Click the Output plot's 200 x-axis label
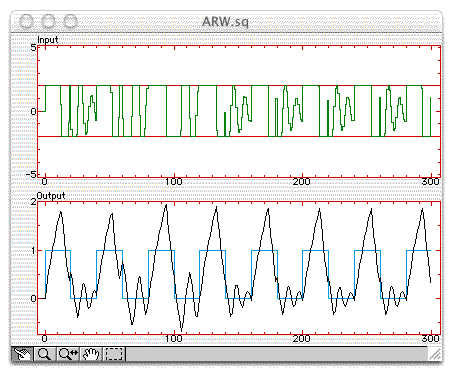Screen dimensions: 456x376 [x=302, y=339]
